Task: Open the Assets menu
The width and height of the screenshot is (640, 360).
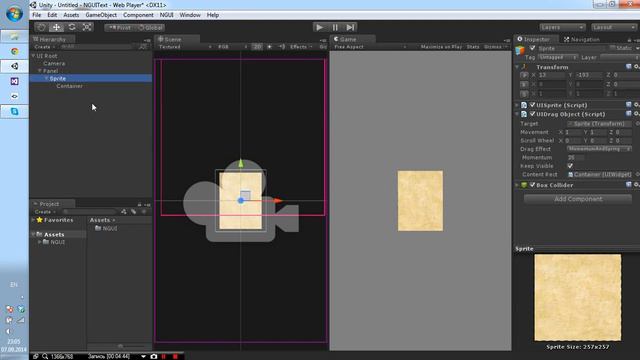Action: pos(71,15)
